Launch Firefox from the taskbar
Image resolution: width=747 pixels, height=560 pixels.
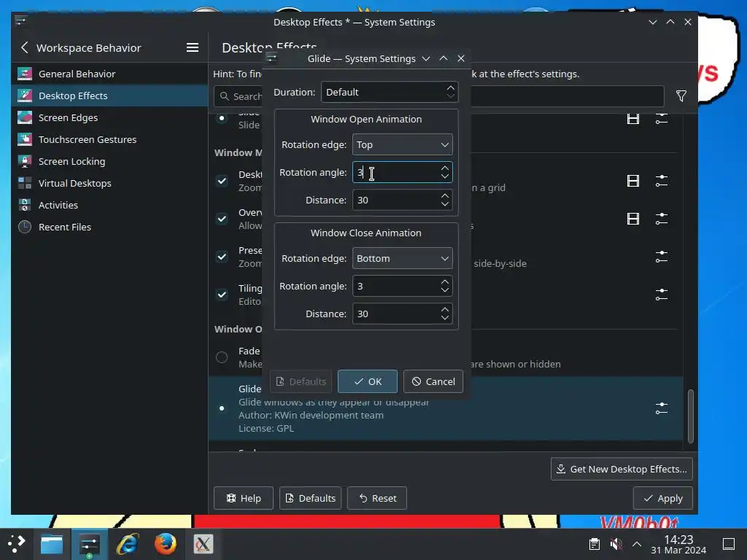[x=165, y=543]
